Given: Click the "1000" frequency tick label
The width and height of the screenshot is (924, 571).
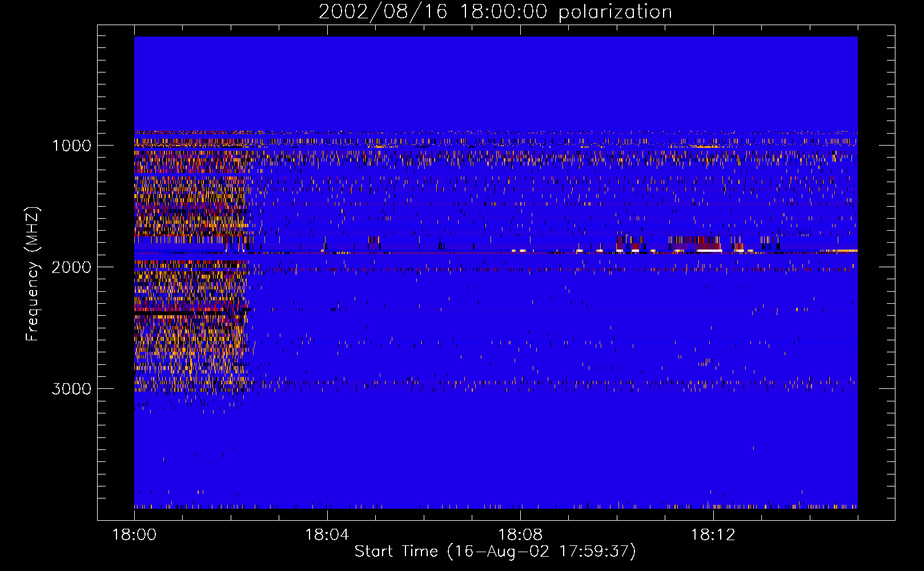Looking at the screenshot, I should click(71, 146).
